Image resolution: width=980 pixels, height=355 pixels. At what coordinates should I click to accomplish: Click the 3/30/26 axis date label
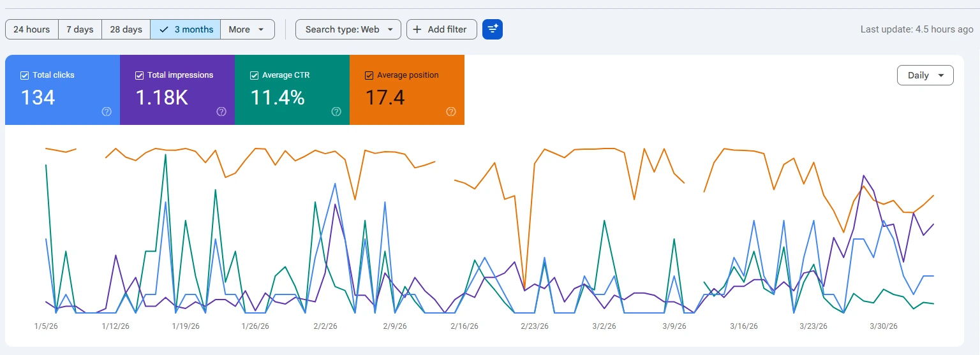884,326
